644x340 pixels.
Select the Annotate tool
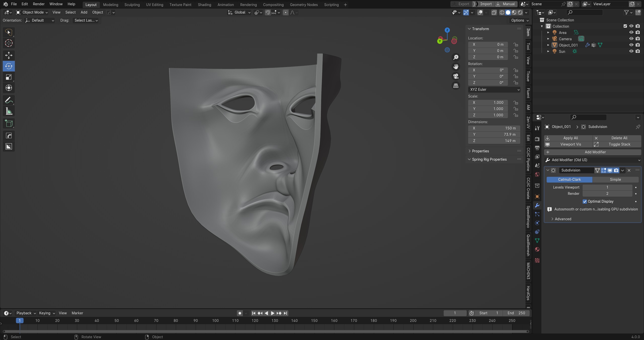tap(9, 100)
